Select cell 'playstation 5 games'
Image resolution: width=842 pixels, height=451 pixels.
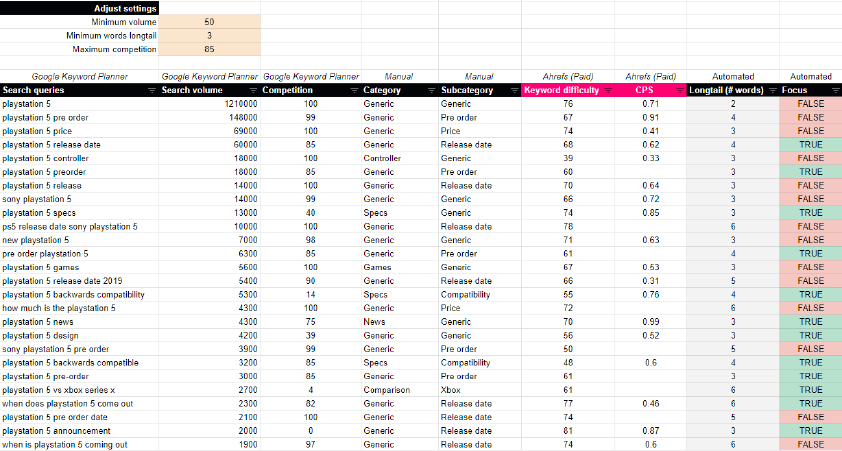coord(79,267)
